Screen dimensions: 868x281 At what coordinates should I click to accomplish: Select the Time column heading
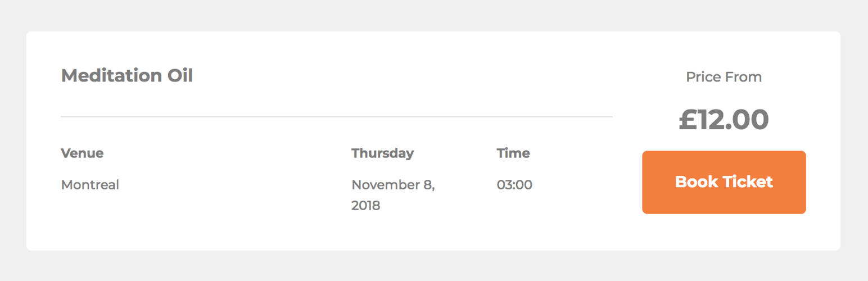click(513, 153)
